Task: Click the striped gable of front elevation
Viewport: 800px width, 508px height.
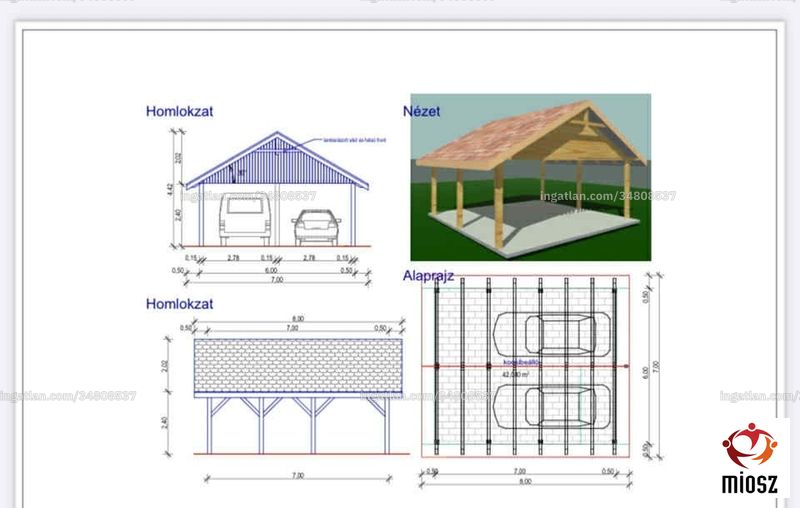Action: click(x=277, y=161)
